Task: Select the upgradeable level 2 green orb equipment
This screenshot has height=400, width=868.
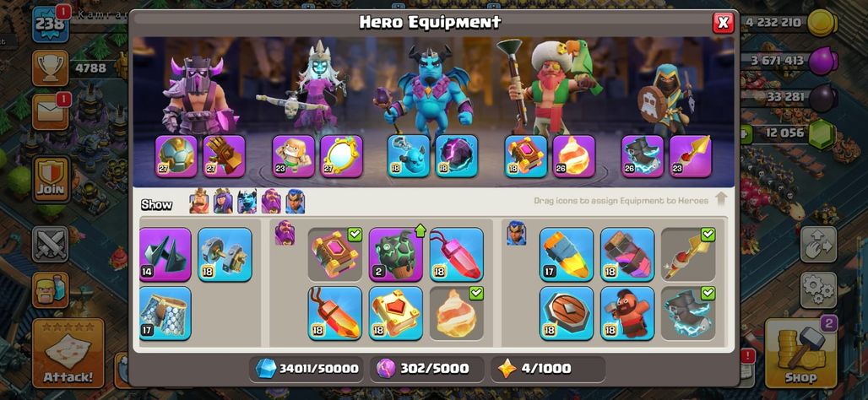Action: [x=396, y=255]
